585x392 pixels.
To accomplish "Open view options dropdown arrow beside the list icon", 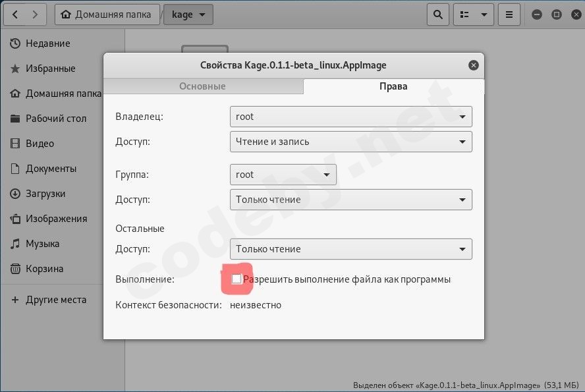I will [x=484, y=14].
